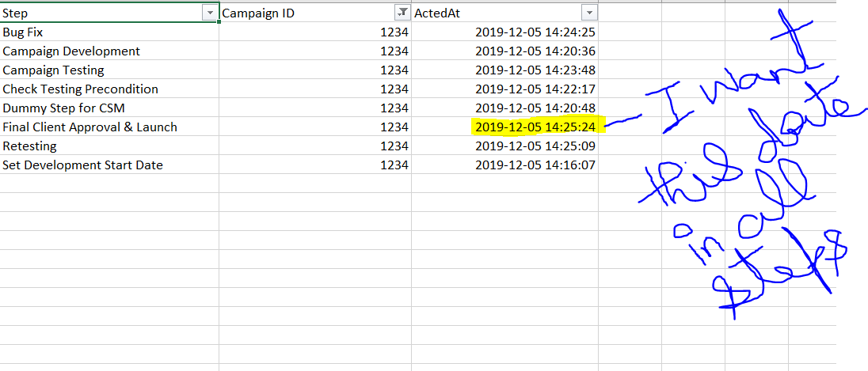Open the Step column filter dropdown

pyautogui.click(x=211, y=13)
